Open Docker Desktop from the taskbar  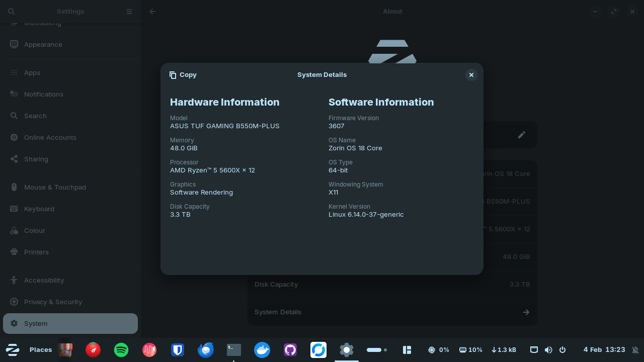coord(262,350)
